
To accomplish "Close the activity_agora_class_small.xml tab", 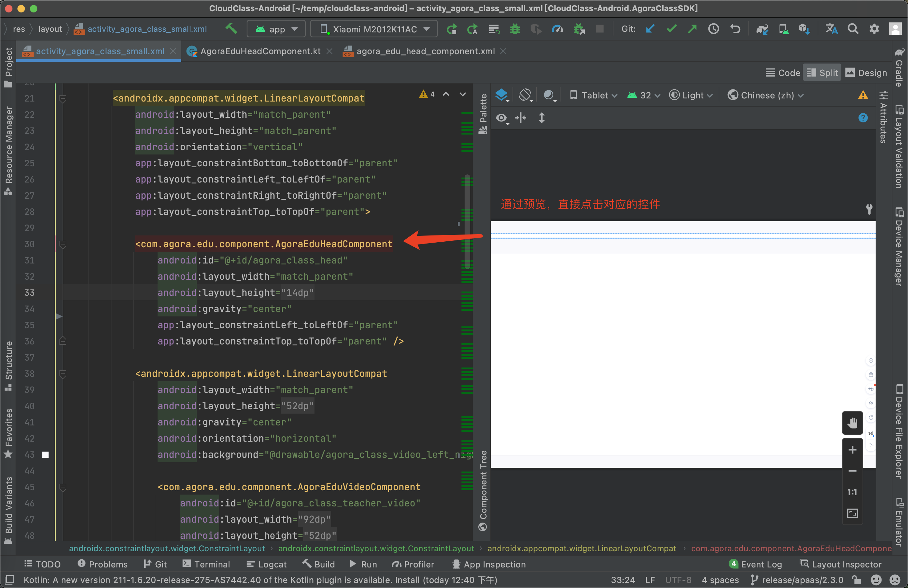I will pos(173,51).
